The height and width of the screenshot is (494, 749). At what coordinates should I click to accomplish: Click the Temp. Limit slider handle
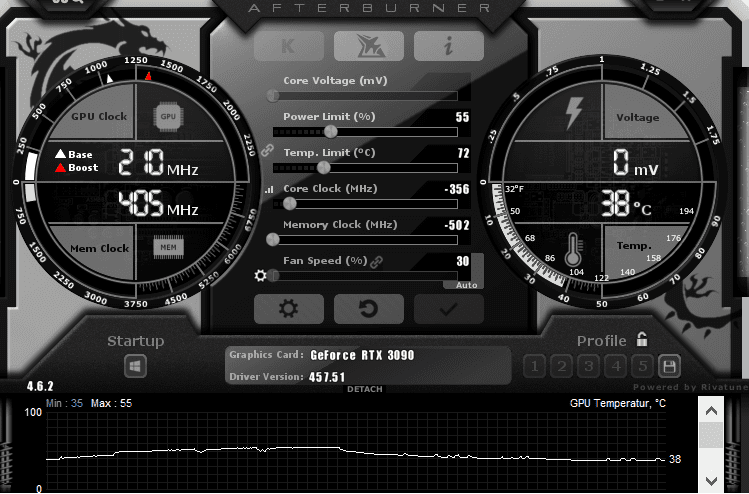pyautogui.click(x=323, y=167)
